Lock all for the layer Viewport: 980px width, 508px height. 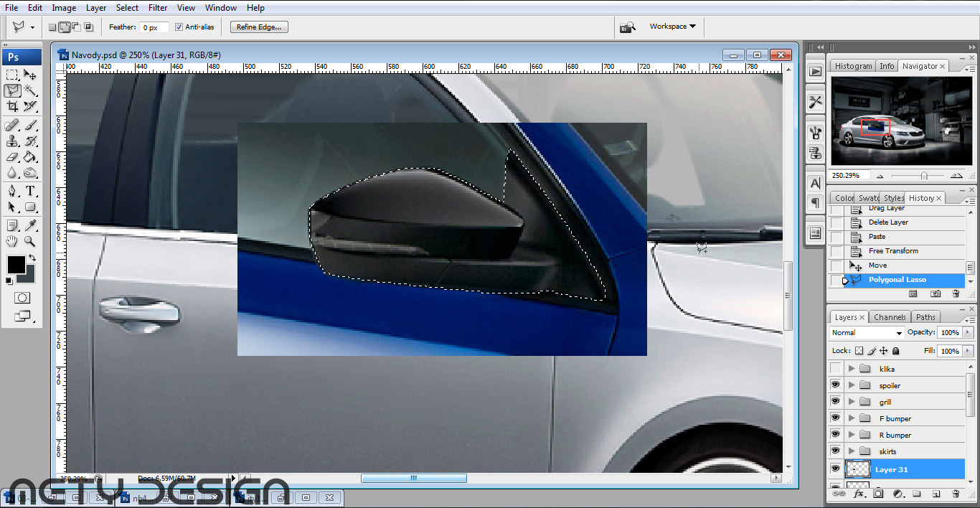tap(895, 351)
